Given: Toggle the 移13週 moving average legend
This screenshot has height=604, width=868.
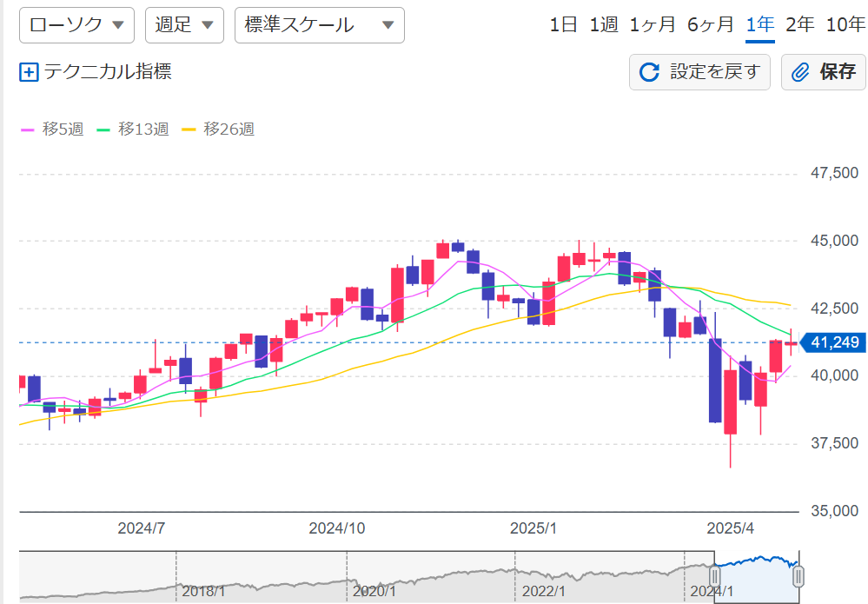Looking at the screenshot, I should pos(133,129).
